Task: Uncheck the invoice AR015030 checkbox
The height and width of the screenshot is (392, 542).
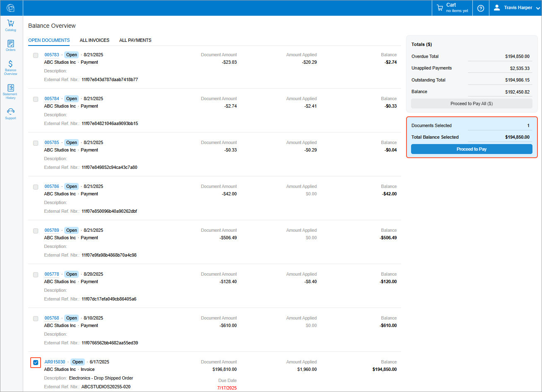Action: click(36, 363)
